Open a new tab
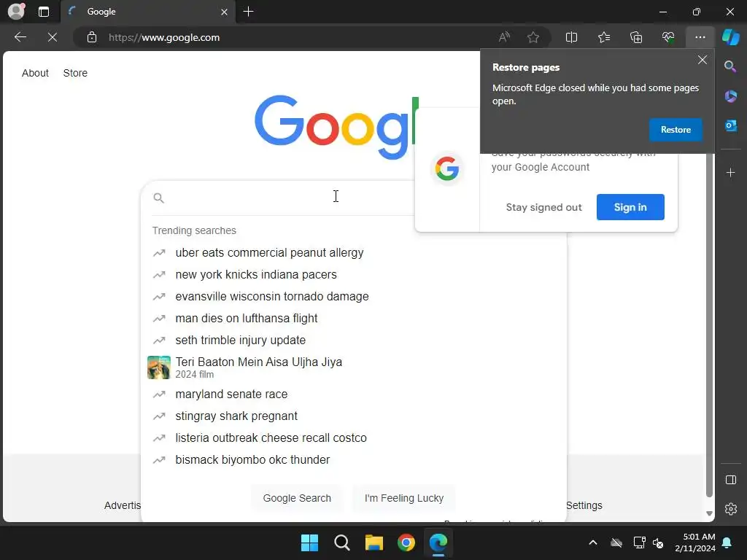The width and height of the screenshot is (747, 560). point(248,12)
